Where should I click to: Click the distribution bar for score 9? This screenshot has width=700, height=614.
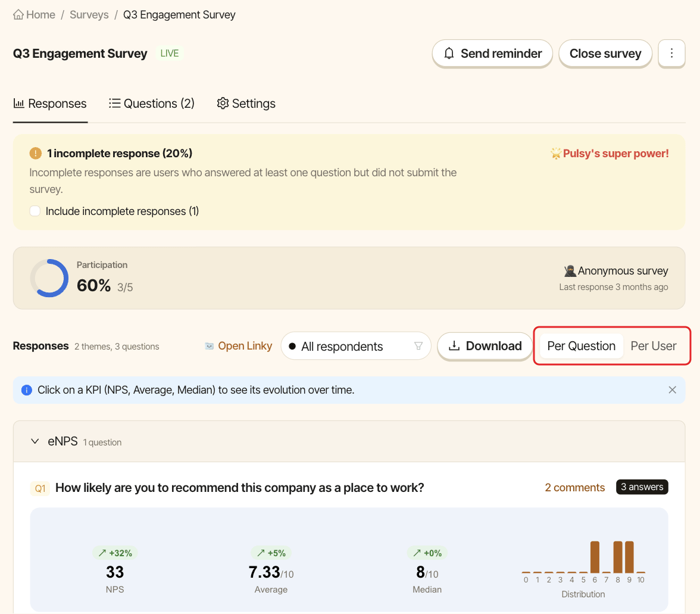point(630,557)
